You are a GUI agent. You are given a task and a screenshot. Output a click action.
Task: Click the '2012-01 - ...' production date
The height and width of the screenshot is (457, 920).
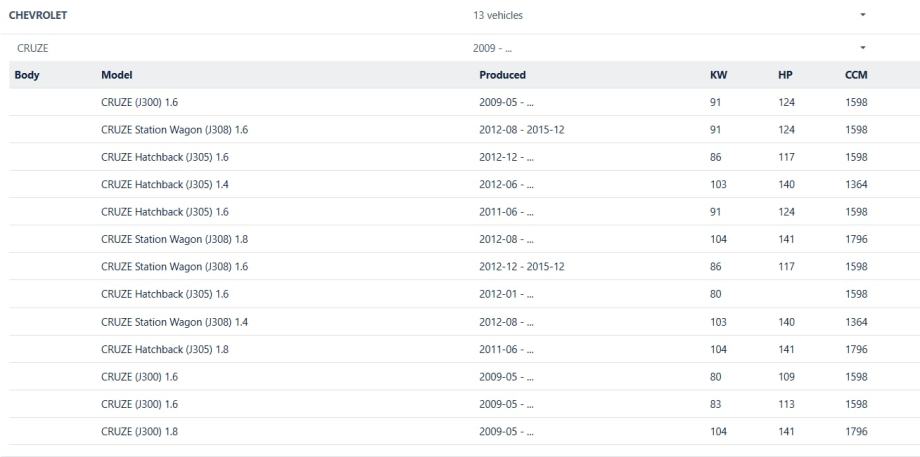pyautogui.click(x=506, y=294)
